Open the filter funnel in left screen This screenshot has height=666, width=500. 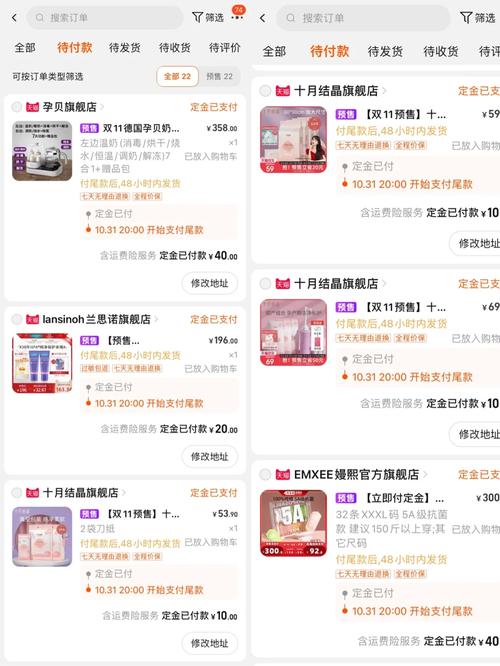coord(197,17)
